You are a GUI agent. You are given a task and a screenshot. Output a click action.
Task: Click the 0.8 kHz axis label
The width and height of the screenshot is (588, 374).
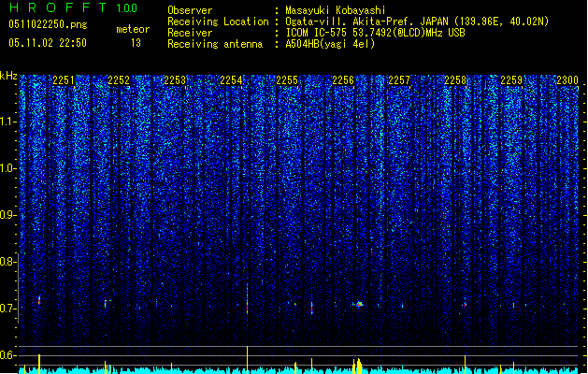7,262
